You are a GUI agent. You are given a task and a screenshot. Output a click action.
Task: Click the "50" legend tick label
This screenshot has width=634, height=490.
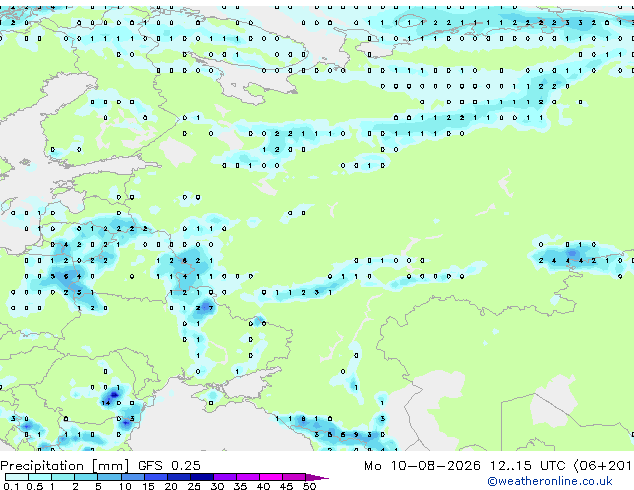click(309, 486)
